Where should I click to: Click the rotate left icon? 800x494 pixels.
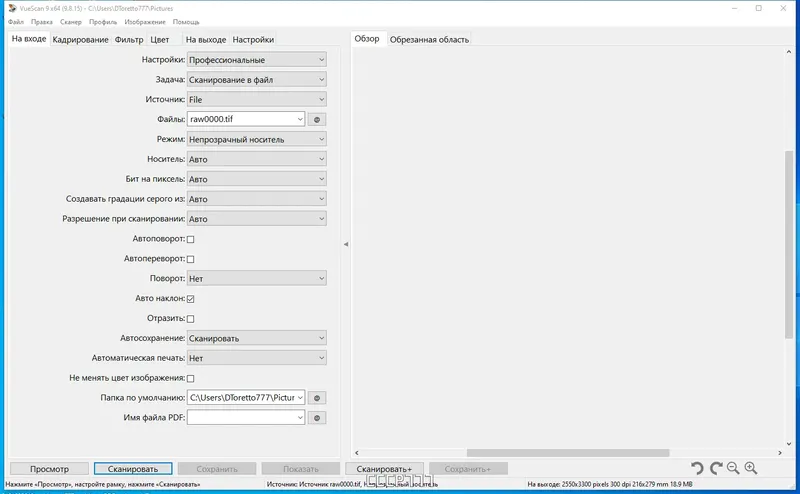[697, 468]
